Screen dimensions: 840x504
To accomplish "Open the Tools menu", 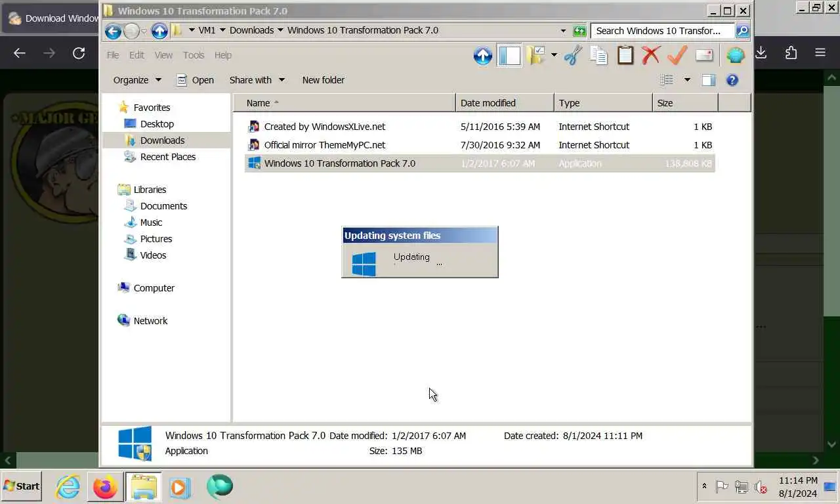I will [x=194, y=55].
